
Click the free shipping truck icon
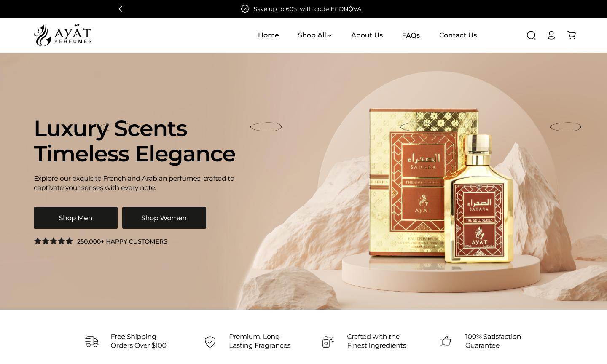coord(92,341)
